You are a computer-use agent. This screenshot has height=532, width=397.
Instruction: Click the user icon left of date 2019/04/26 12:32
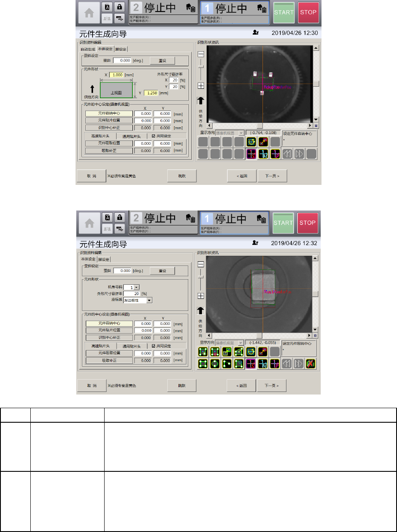(x=255, y=243)
